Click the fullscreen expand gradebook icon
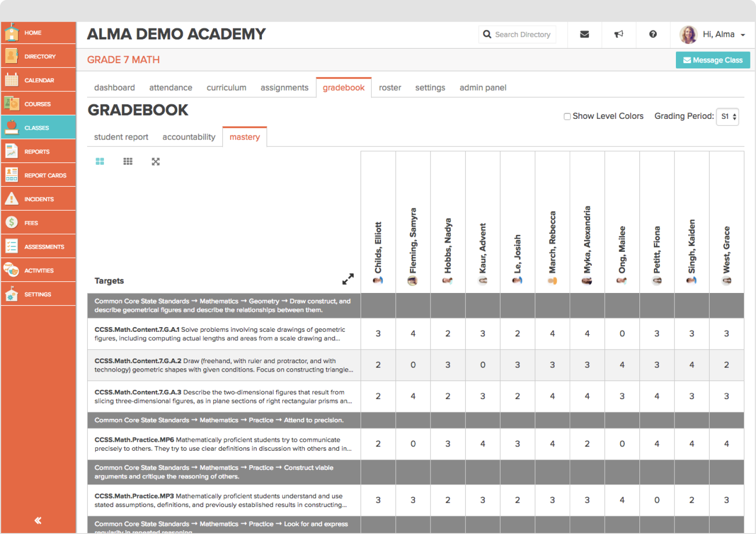Image resolution: width=756 pixels, height=534 pixels. coord(156,161)
